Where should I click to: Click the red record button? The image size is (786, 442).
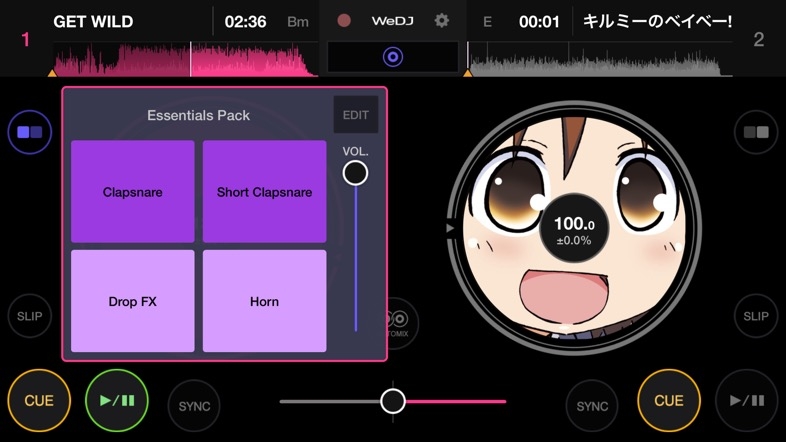(x=344, y=21)
